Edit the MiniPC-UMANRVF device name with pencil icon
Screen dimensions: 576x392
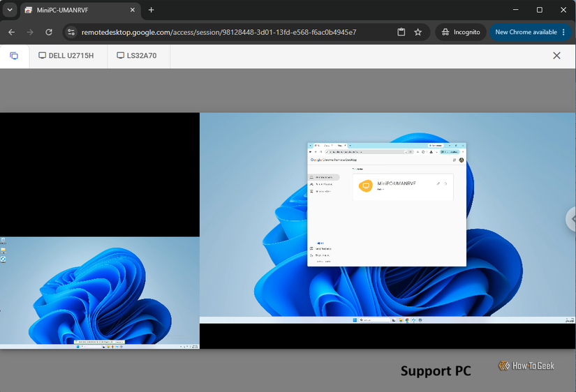[x=438, y=183]
